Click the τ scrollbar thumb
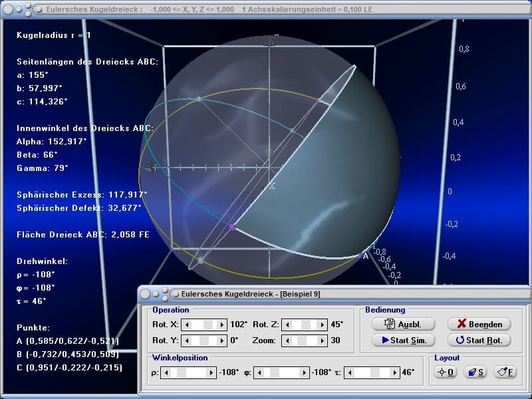 coord(375,373)
